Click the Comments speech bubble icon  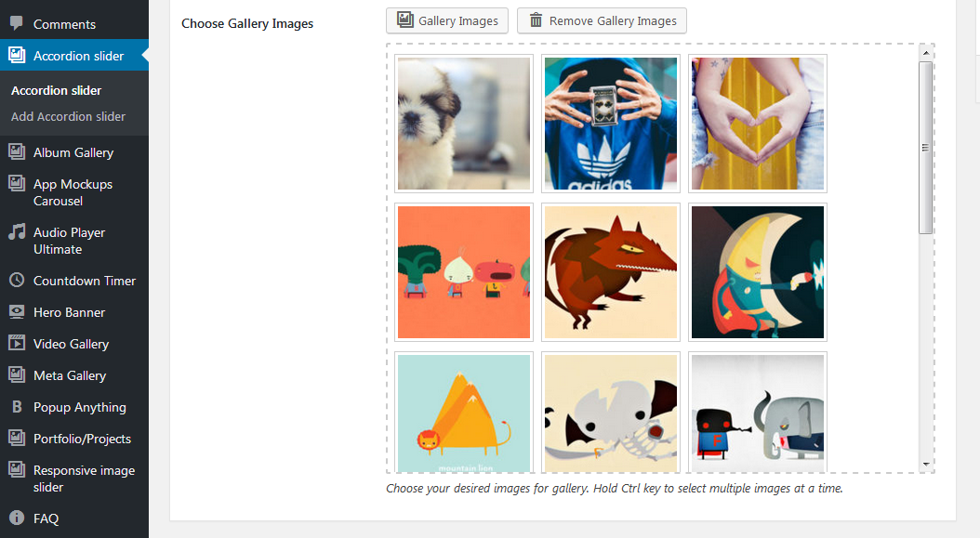(17, 24)
